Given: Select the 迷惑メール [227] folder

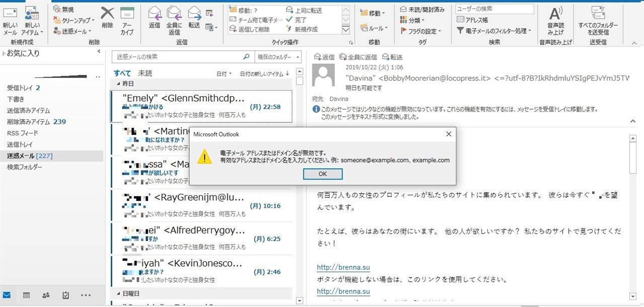Looking at the screenshot, I should [x=51, y=156].
